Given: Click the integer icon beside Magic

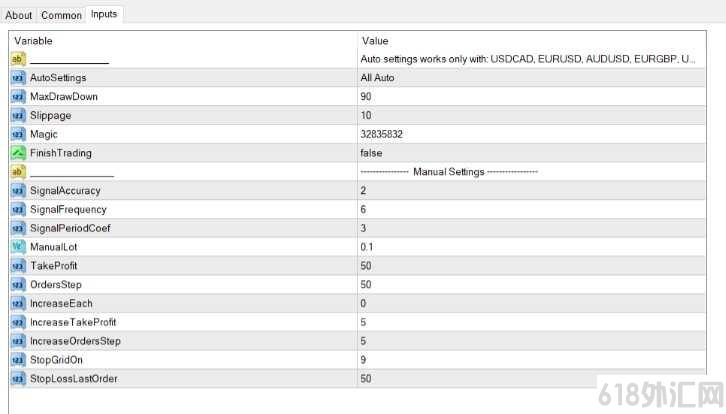Looking at the screenshot, I should click(18, 134).
